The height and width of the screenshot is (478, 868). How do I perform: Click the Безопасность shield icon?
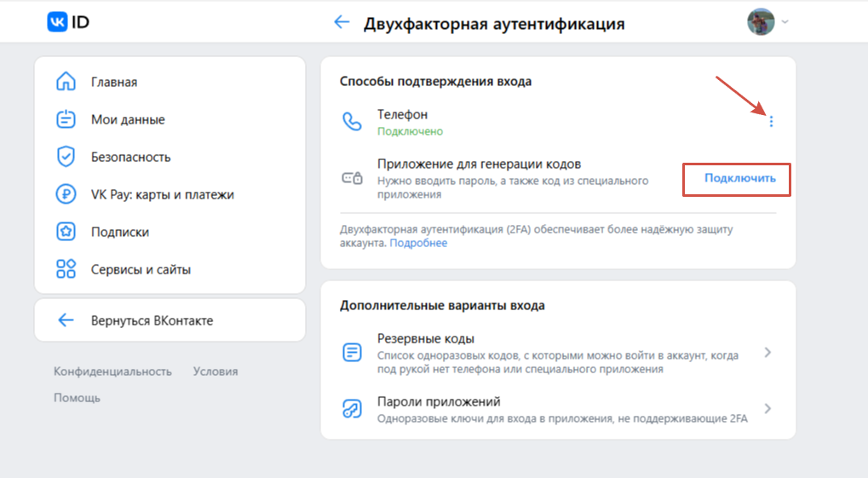tap(66, 157)
